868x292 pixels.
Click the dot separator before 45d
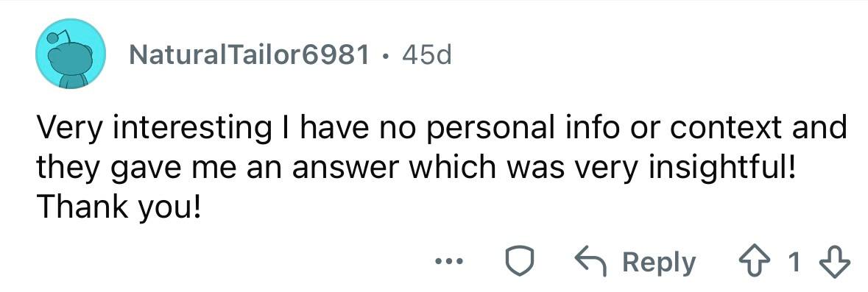pos(387,54)
